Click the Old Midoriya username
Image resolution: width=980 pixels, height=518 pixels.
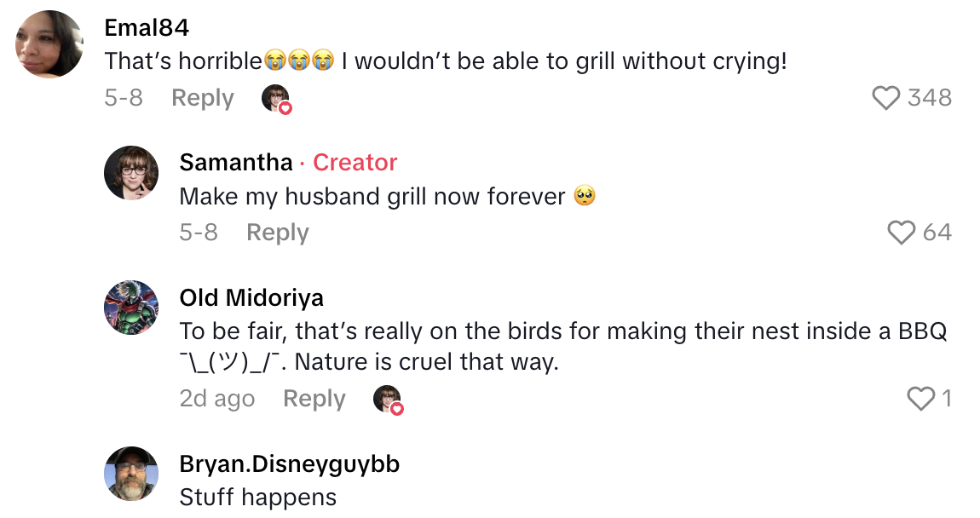251,297
